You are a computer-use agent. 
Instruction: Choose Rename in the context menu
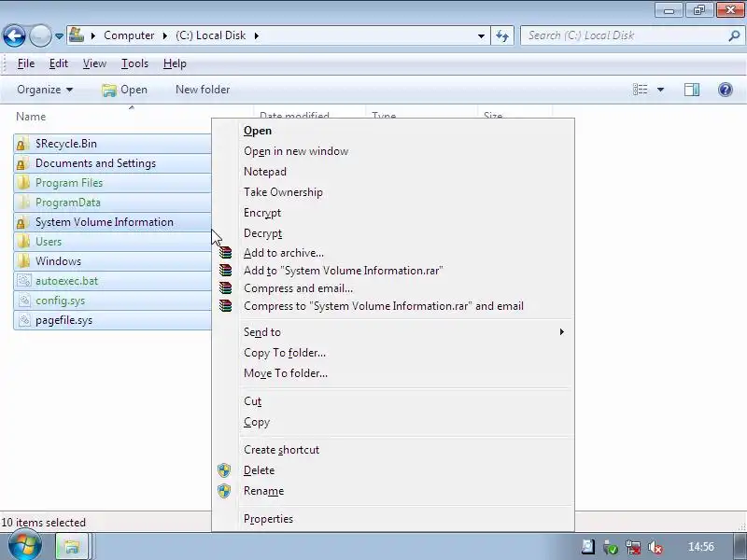point(393,491)
